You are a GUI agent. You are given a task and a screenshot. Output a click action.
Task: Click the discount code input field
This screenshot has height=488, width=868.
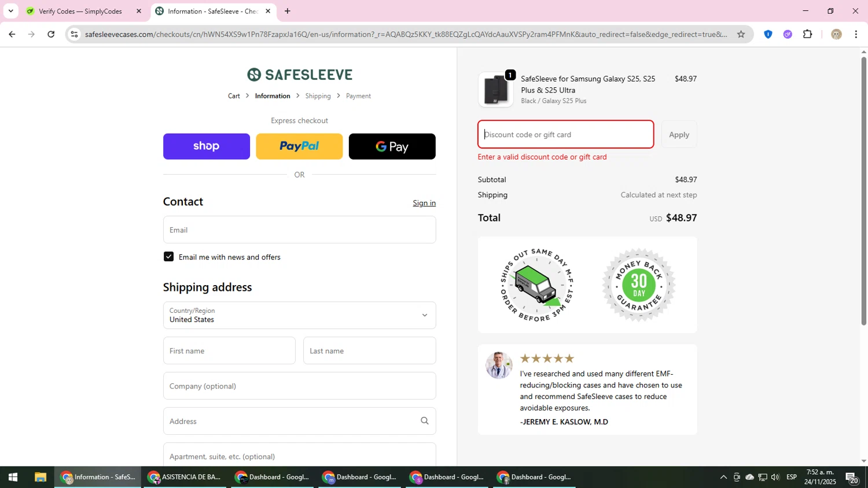pos(565,134)
